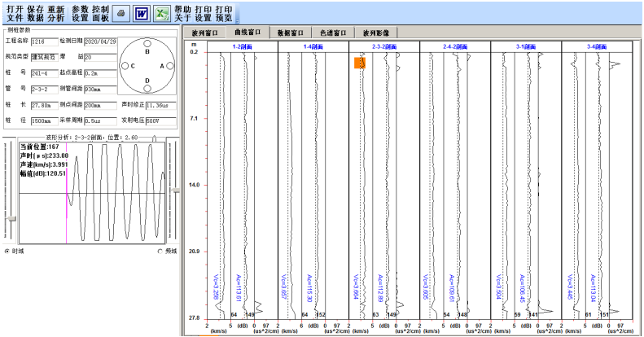Click the 桩长 field showing 27.80m

tap(44, 106)
